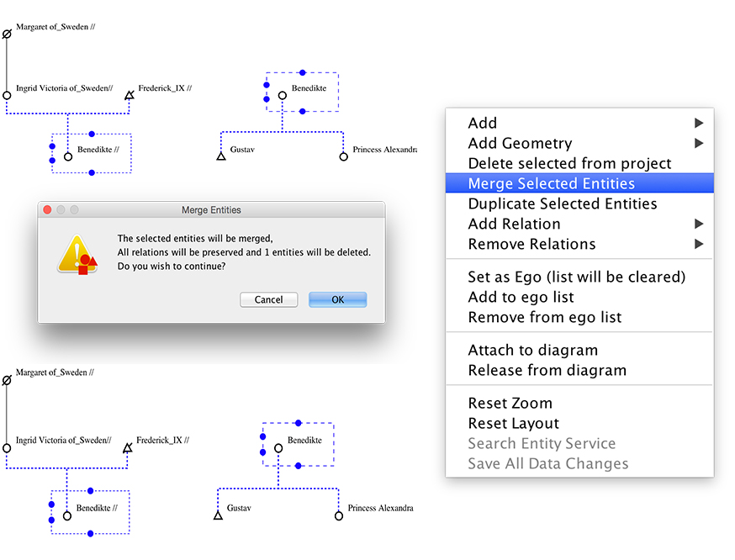Click Benedikte // circle symbol in bottom diagram

point(67,516)
